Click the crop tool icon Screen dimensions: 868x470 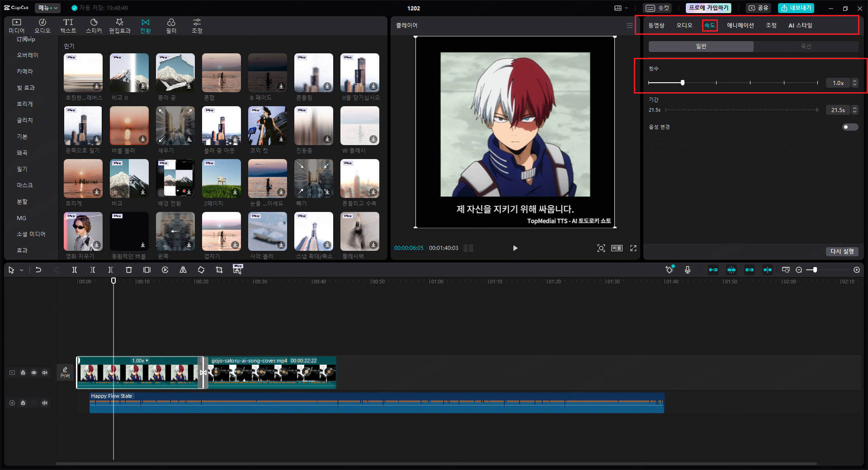tap(219, 270)
